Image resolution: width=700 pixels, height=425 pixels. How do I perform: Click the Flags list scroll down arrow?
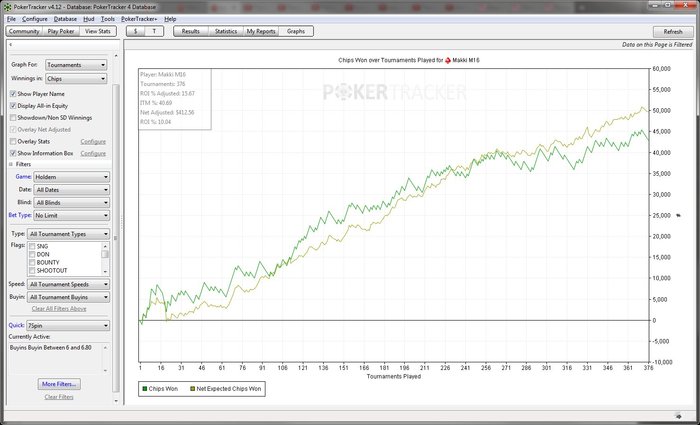point(105,272)
